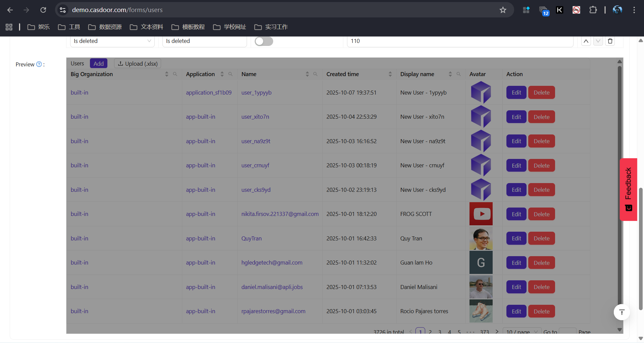Image resolution: width=644 pixels, height=343 pixels.
Task: Open the Preview help tooltip icon
Action: [x=39, y=64]
